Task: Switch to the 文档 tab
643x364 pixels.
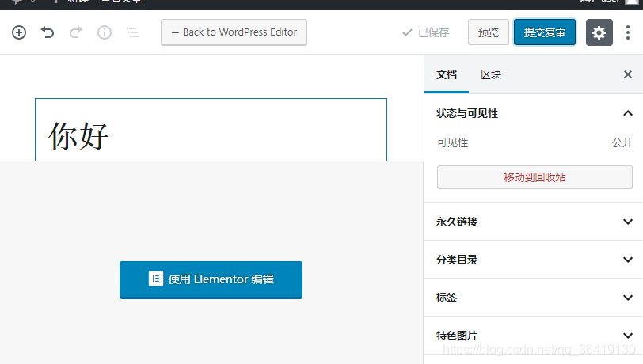Action: (x=447, y=74)
